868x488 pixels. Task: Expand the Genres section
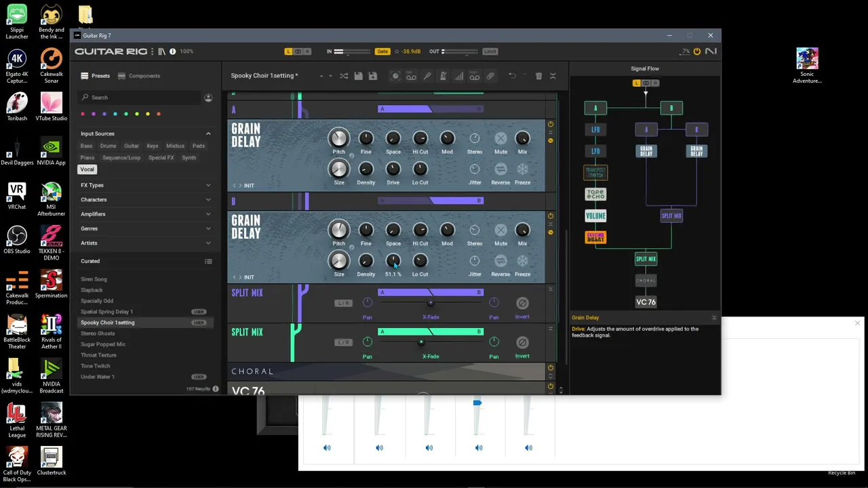point(208,228)
